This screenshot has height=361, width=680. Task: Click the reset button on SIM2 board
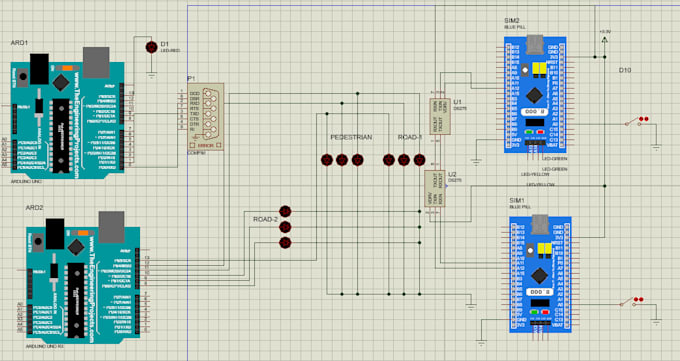(525, 69)
